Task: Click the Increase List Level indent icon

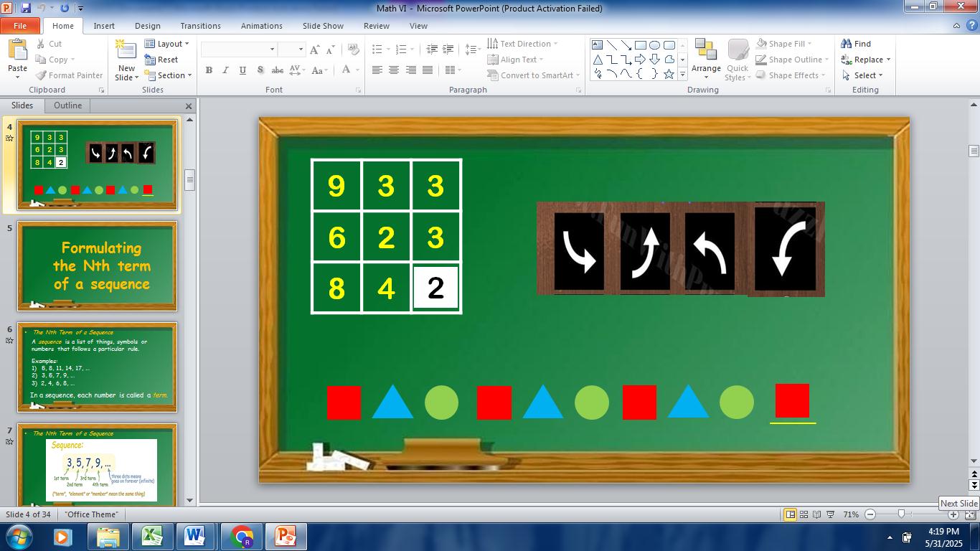Action: pos(448,50)
